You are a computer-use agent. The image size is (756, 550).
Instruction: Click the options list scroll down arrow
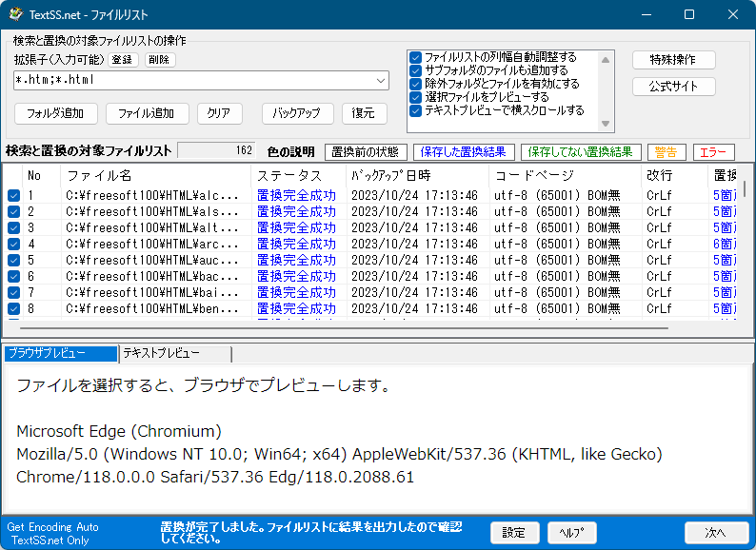(606, 124)
